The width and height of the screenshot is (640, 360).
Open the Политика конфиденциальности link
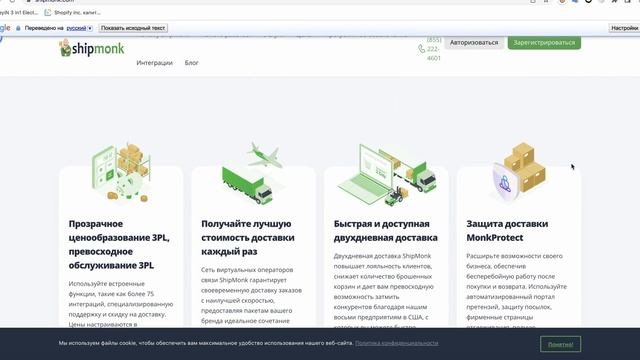[x=397, y=343]
